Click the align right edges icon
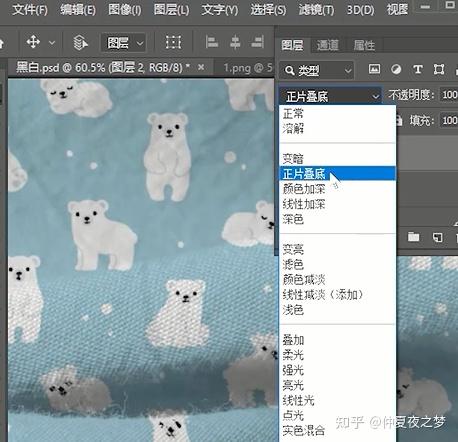Screen dimensions: 458x442 (x=257, y=42)
